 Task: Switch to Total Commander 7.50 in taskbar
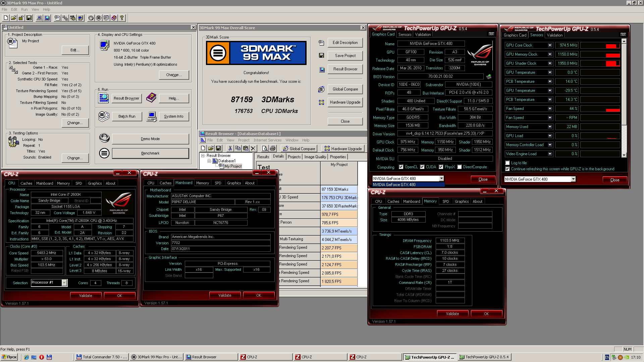coord(102,357)
